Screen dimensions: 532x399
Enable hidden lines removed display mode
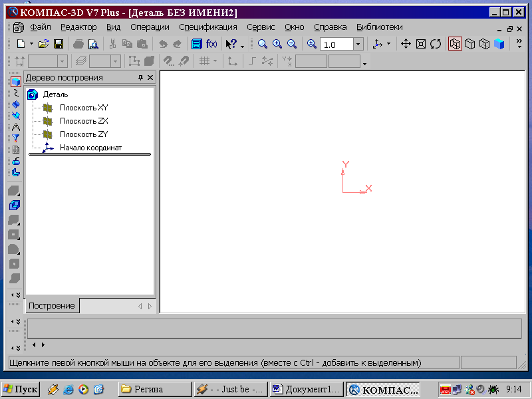(469, 44)
